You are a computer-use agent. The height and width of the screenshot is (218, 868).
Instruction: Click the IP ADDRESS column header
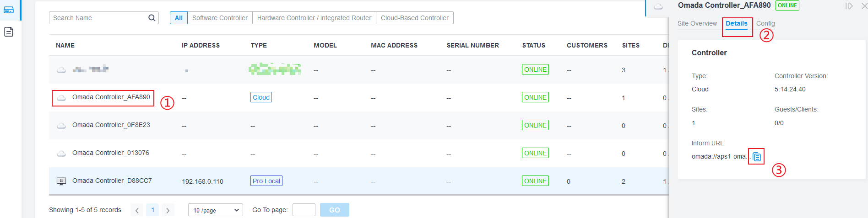pyautogui.click(x=201, y=45)
